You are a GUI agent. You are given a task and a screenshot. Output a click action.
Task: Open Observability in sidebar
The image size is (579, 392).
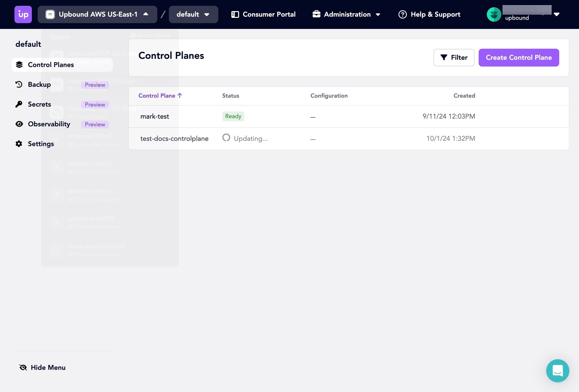click(x=62, y=124)
